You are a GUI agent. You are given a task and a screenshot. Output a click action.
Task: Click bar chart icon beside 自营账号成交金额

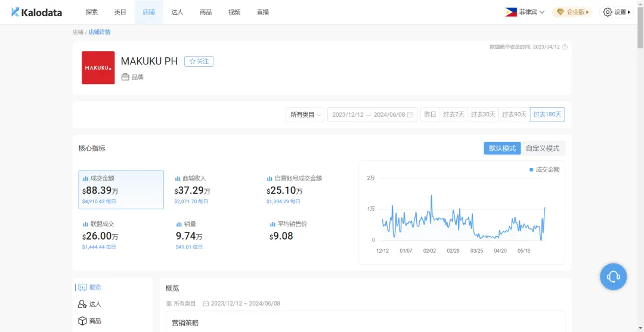coord(270,178)
